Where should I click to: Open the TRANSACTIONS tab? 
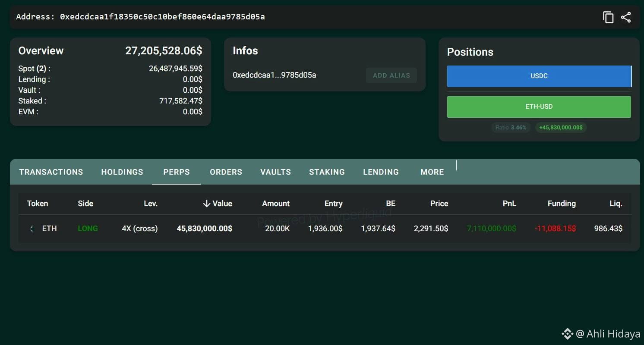point(51,172)
